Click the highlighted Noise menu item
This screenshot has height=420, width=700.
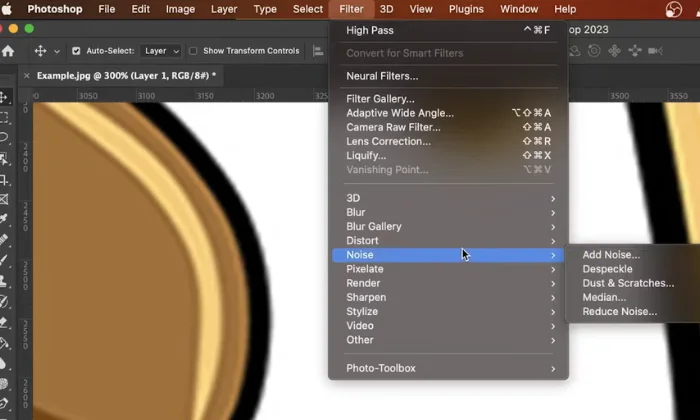pos(449,255)
